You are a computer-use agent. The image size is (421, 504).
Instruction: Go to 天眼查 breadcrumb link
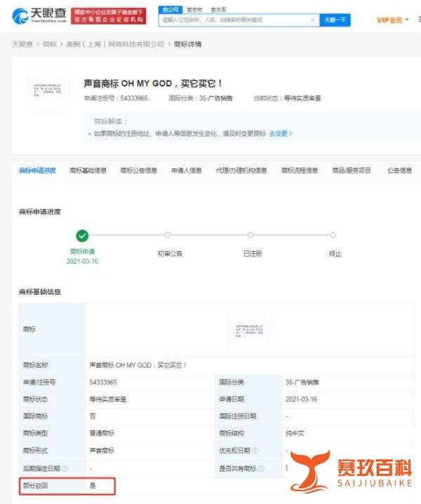(22, 44)
